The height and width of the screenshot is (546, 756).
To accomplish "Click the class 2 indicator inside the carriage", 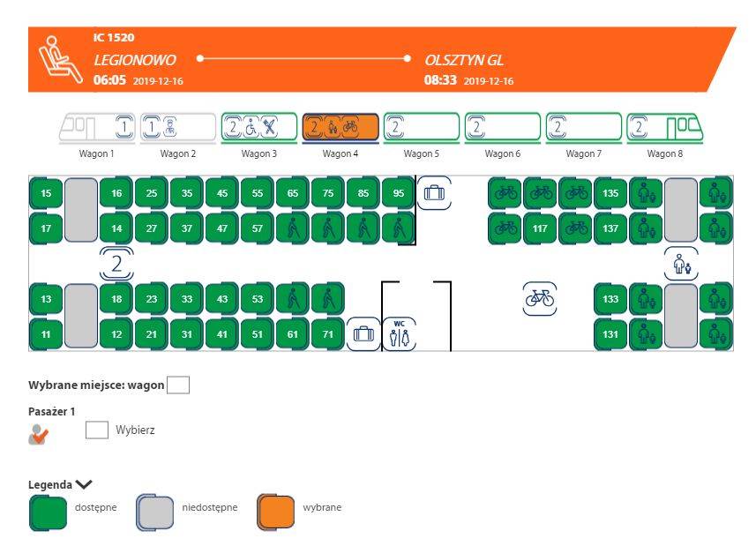I will coord(116,263).
